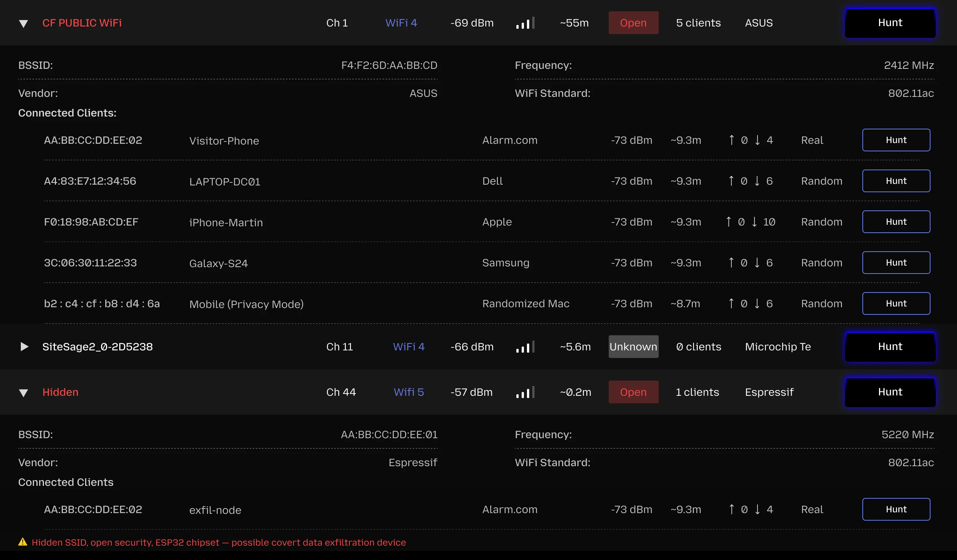Click the warning triangle icon
The width and height of the screenshot is (957, 560).
coord(23,542)
